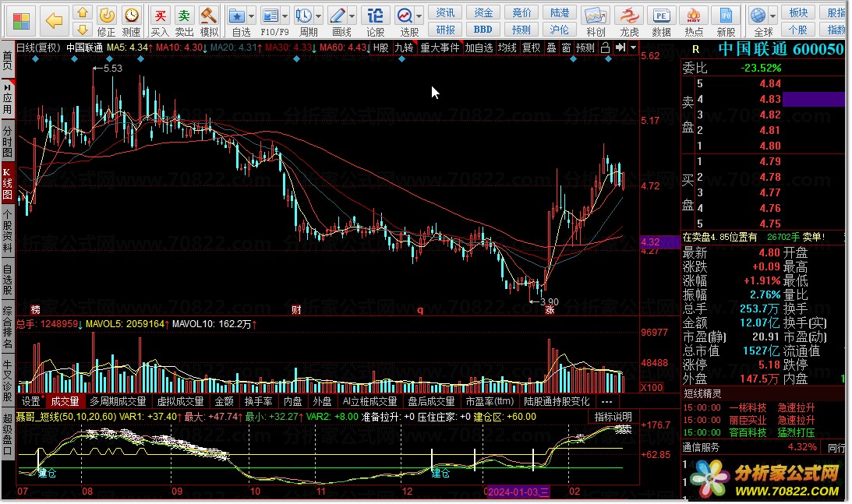Image resolution: width=852 pixels, height=504 pixels.
Task: Click the 加自选 add-to-favorites button
Action: pos(479,48)
